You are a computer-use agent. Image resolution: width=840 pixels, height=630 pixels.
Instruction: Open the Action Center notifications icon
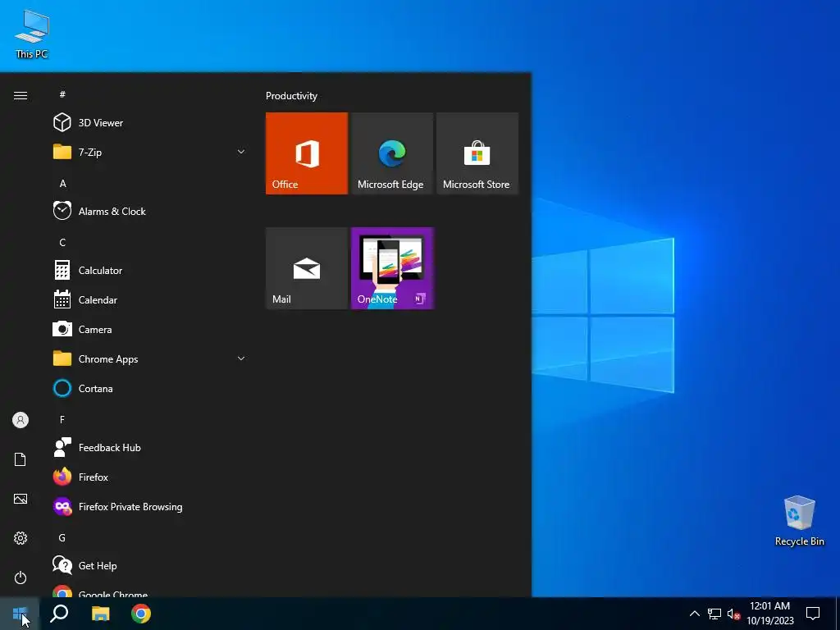tap(813, 614)
